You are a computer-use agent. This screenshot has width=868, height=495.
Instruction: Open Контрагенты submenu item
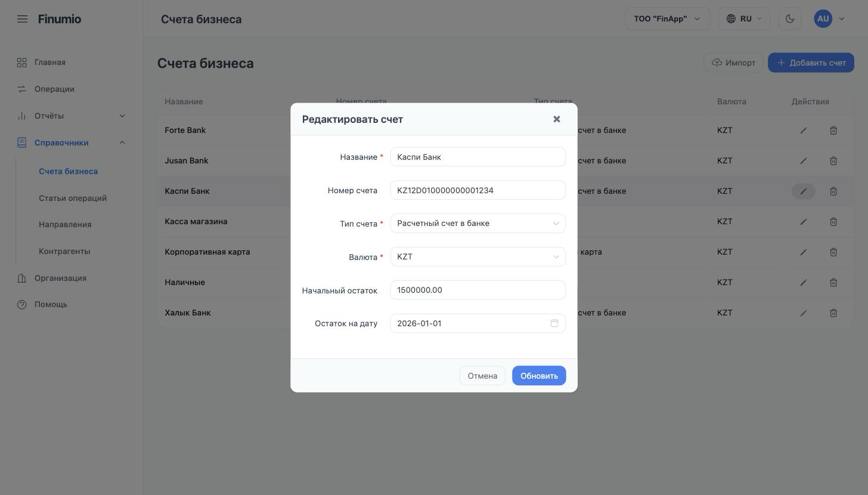point(64,251)
